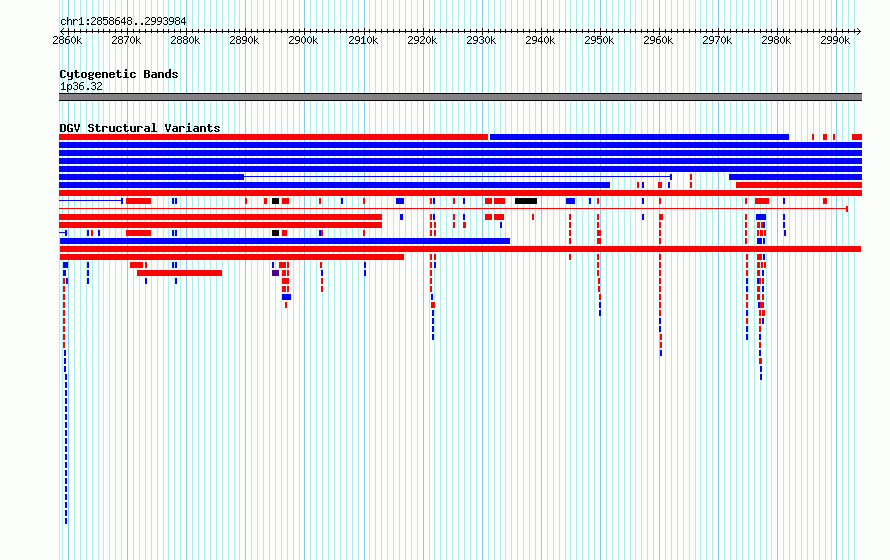Click the thin red line variant ending near 2992k
This screenshot has height=560, width=890.
coord(454,209)
